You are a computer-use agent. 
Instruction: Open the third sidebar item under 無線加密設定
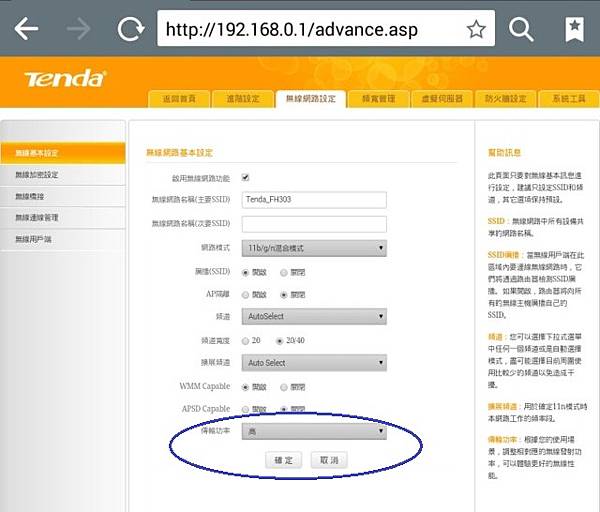63,197
